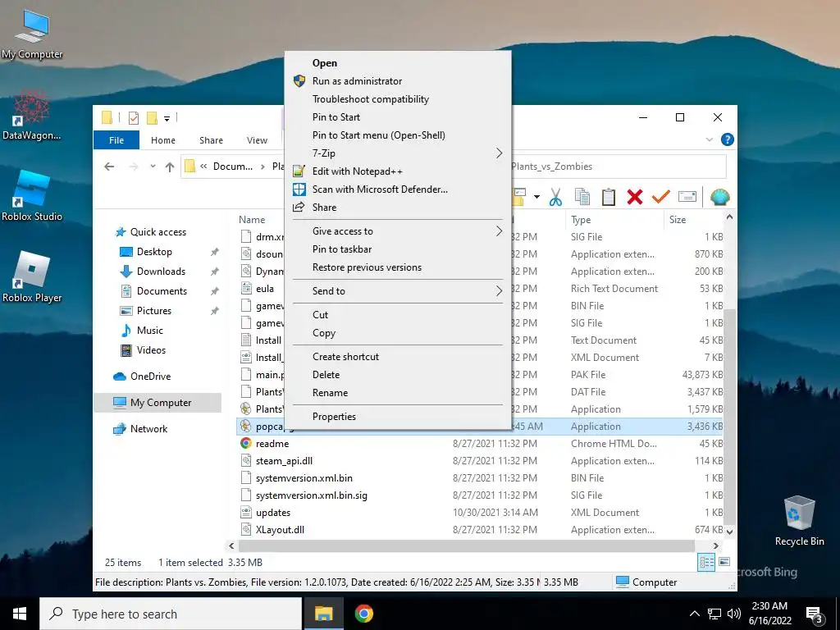Image resolution: width=840 pixels, height=630 pixels.
Task: Click the quick access new folder icon
Action: [152, 117]
